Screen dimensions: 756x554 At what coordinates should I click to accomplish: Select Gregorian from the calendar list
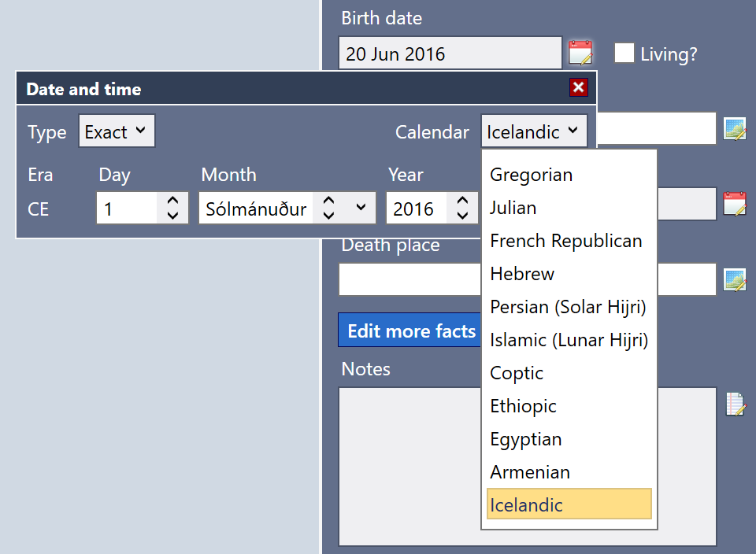[531, 175]
